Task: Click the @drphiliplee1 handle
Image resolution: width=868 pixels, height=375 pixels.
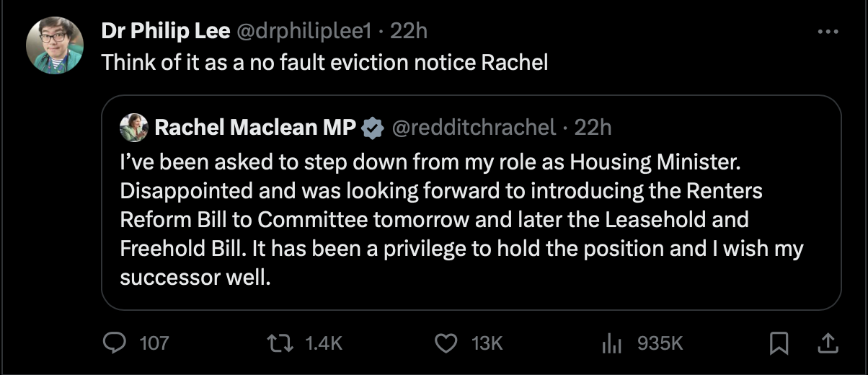Action: pos(303,31)
